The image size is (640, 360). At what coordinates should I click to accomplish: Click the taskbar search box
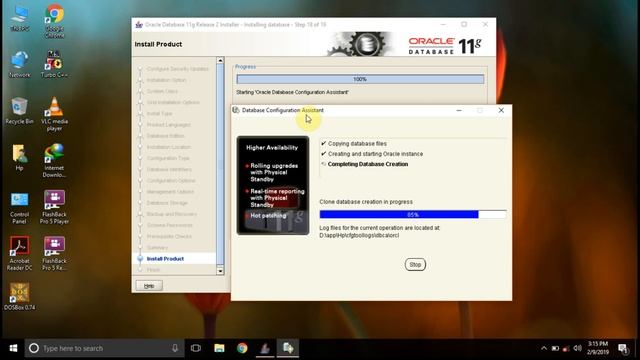[104, 348]
